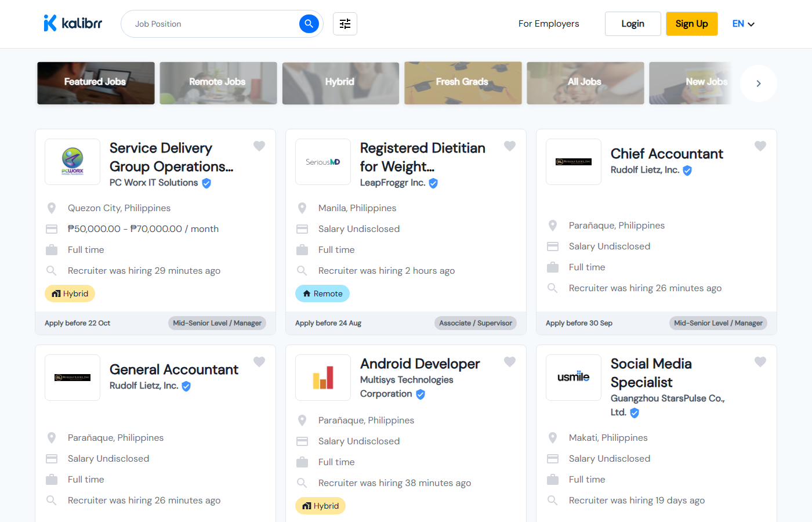812x522 pixels.
Task: Toggle heart on Social Media Specialist job
Action: point(760,362)
